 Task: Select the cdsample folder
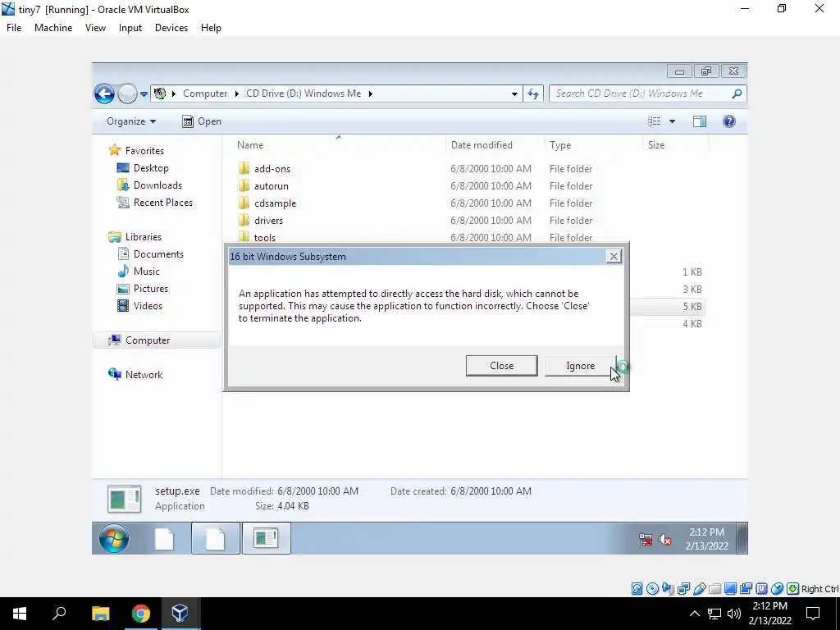pos(275,203)
